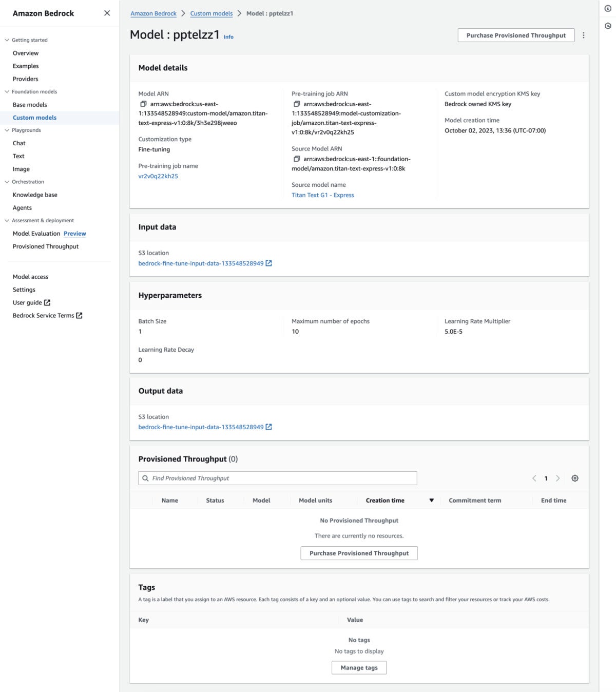Select the 'Bedrock owned KMS key' text
Image resolution: width=616 pixels, height=692 pixels.
coord(478,104)
